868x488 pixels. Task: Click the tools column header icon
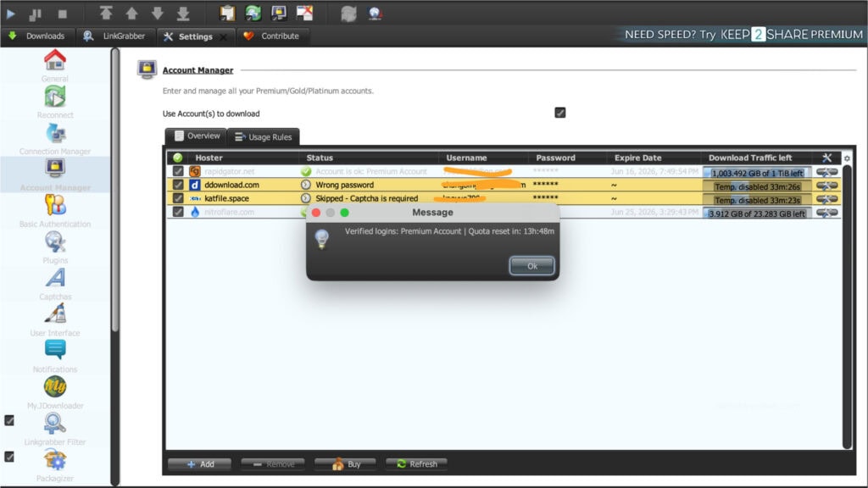point(826,158)
